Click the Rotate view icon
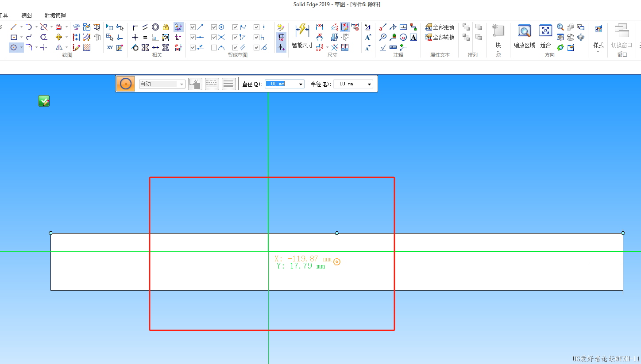This screenshot has height=364, width=641. tap(570, 37)
